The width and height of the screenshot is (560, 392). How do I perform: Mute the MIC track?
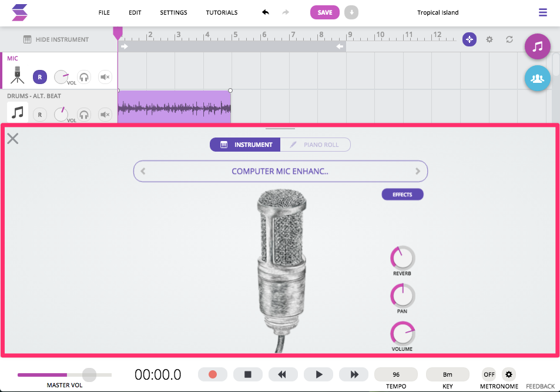pyautogui.click(x=105, y=77)
